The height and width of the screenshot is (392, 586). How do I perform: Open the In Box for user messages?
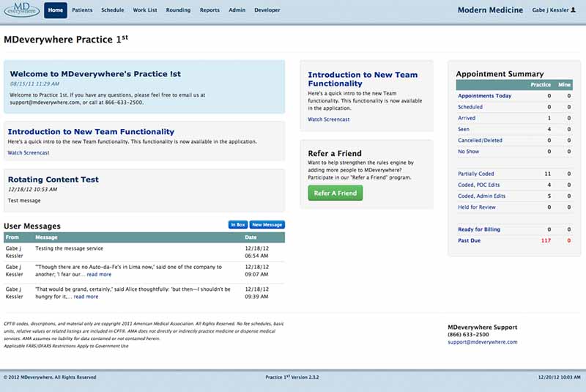237,225
